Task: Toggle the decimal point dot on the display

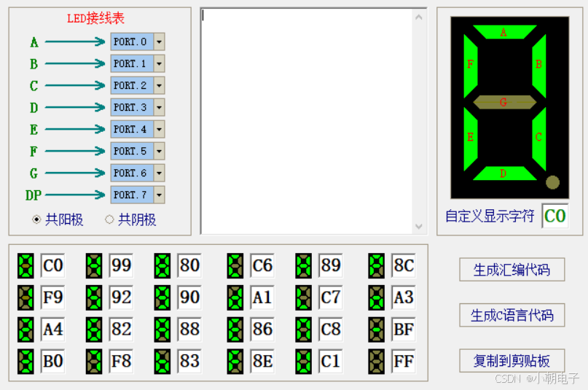Action: pyautogui.click(x=552, y=183)
